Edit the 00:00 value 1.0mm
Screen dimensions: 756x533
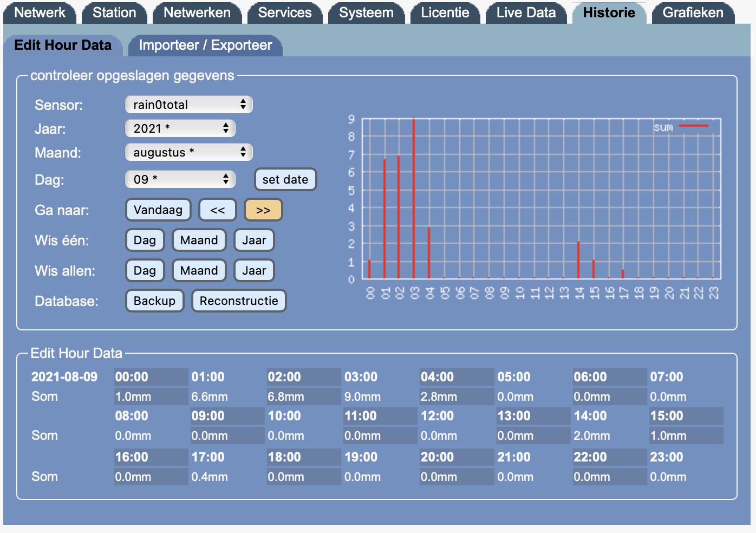(151, 396)
